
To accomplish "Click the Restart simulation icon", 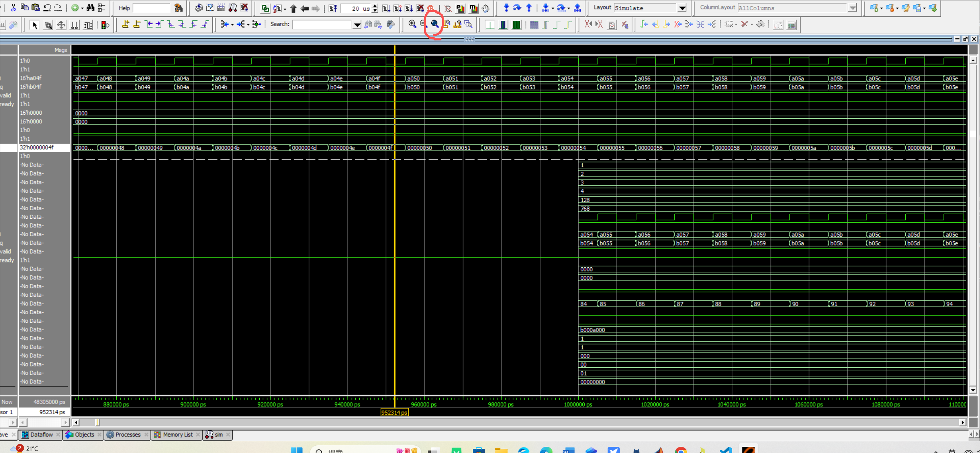I will pyautogui.click(x=333, y=8).
